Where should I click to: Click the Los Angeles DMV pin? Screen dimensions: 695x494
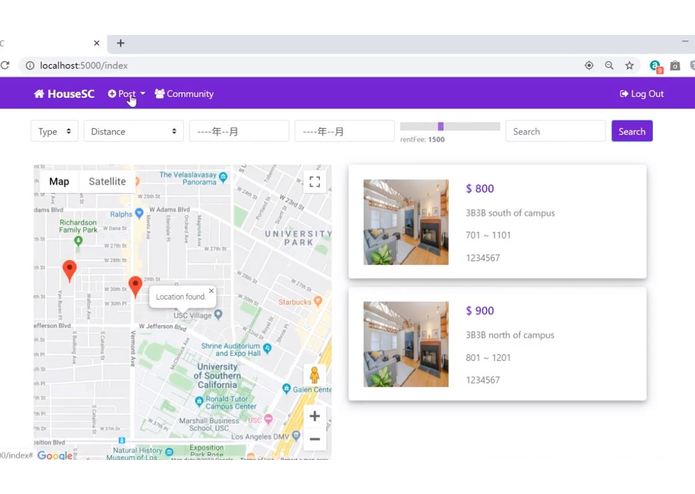pos(296,436)
